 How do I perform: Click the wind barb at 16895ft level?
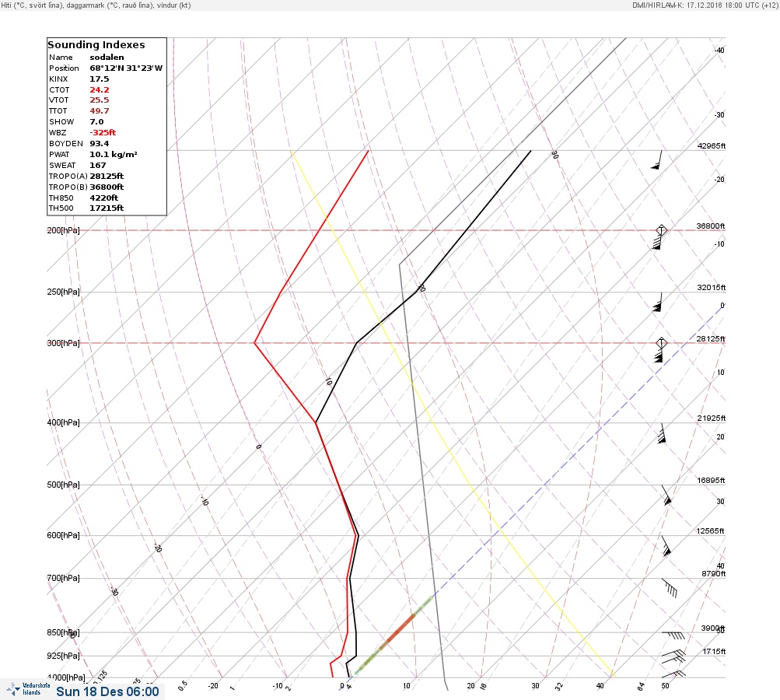(666, 495)
